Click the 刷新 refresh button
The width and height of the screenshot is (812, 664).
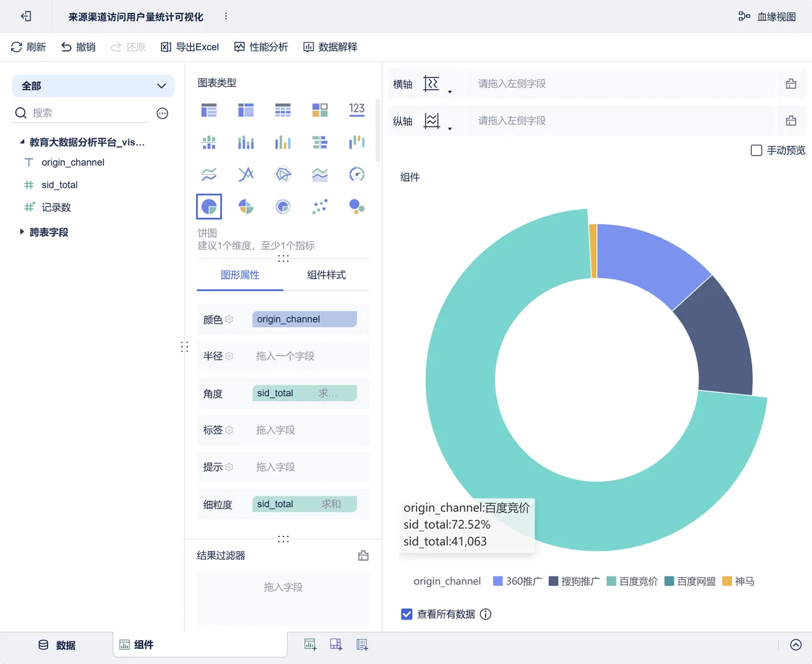29,47
